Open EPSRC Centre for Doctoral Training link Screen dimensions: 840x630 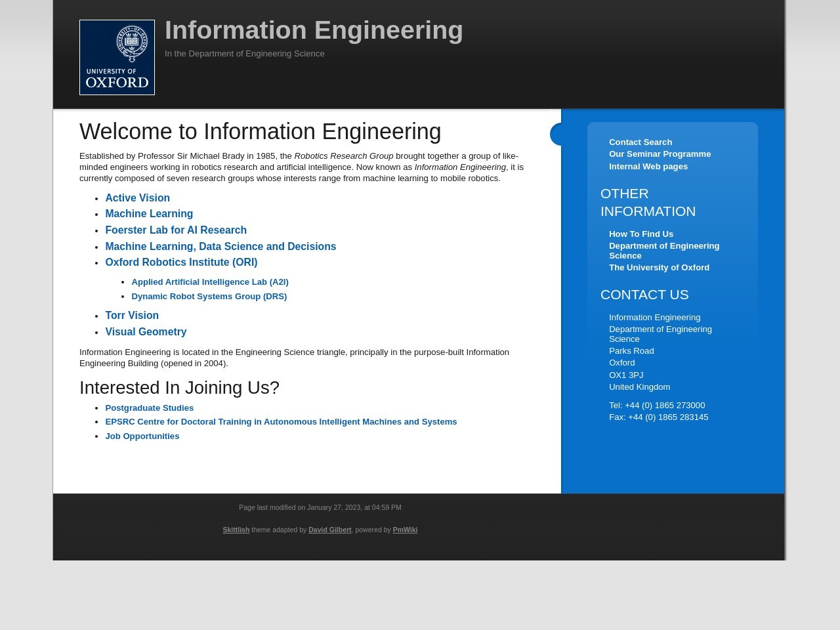pos(281,421)
